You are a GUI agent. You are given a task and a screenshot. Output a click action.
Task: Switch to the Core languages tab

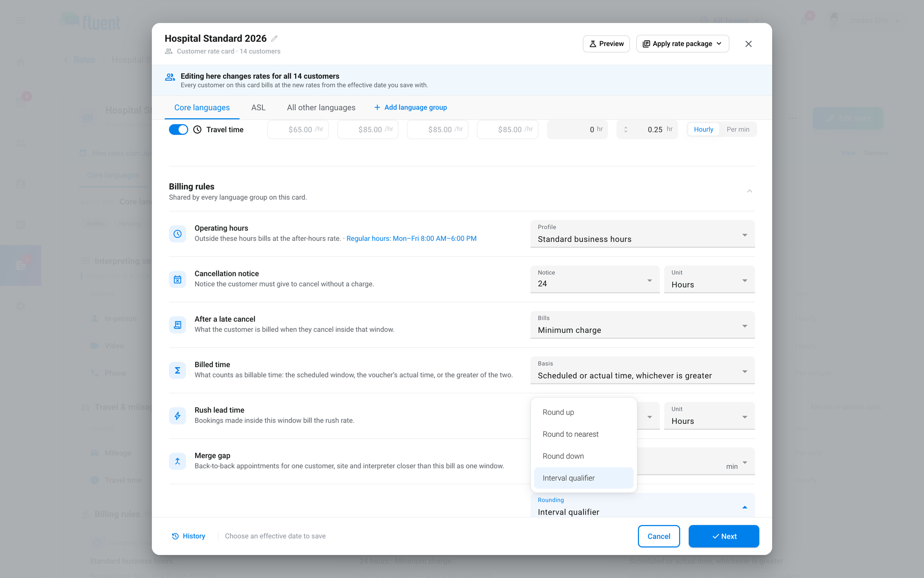pos(202,108)
